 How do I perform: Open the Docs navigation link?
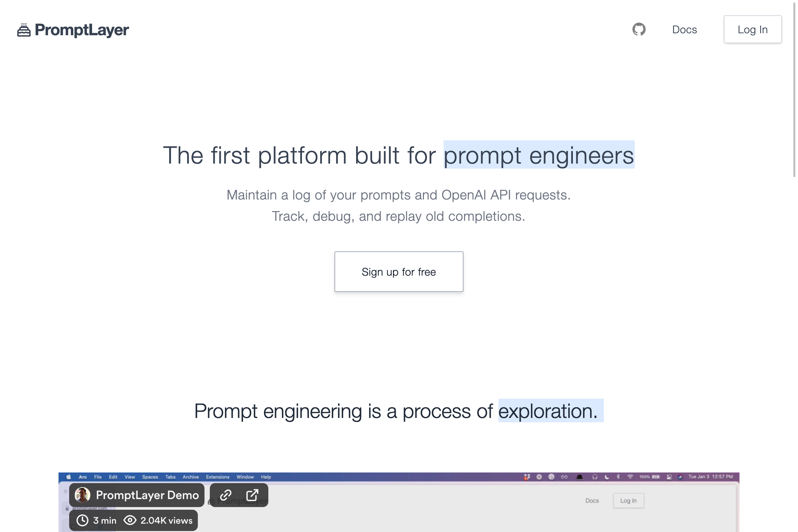click(685, 29)
